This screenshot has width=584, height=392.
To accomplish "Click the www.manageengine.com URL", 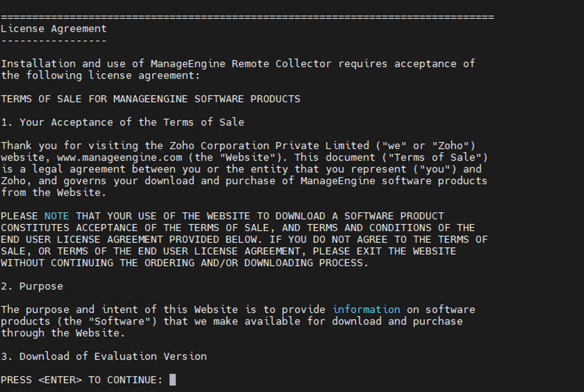I will [119, 157].
